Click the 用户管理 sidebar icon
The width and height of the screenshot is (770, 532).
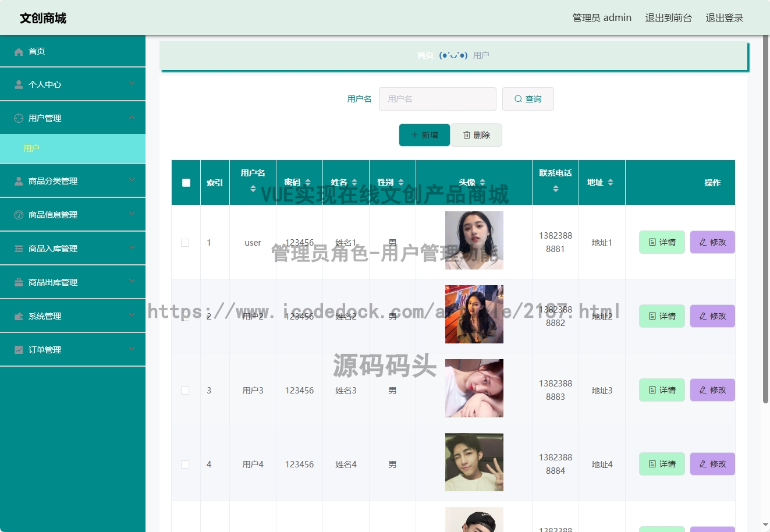point(19,118)
